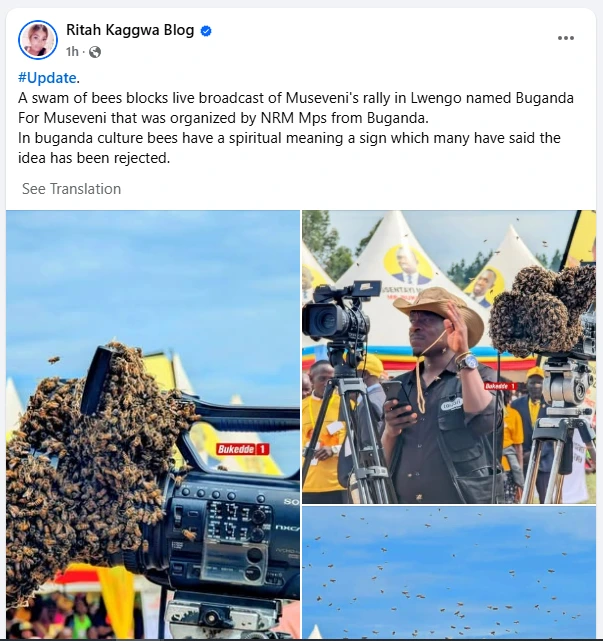
Task: Open the three-dot post options menu
Action: pyautogui.click(x=566, y=38)
